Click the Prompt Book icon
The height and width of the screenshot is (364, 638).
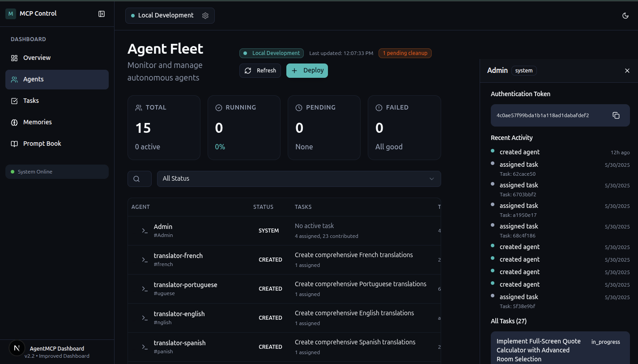[15, 144]
